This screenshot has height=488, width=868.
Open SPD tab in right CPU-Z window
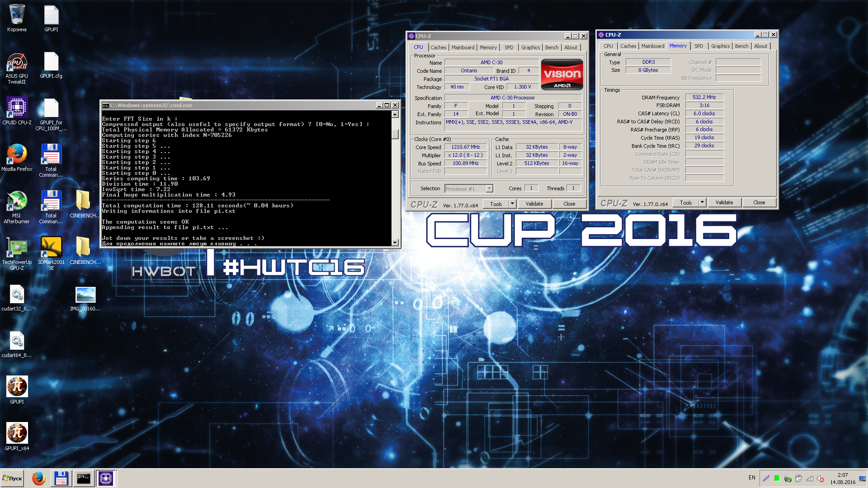point(698,46)
